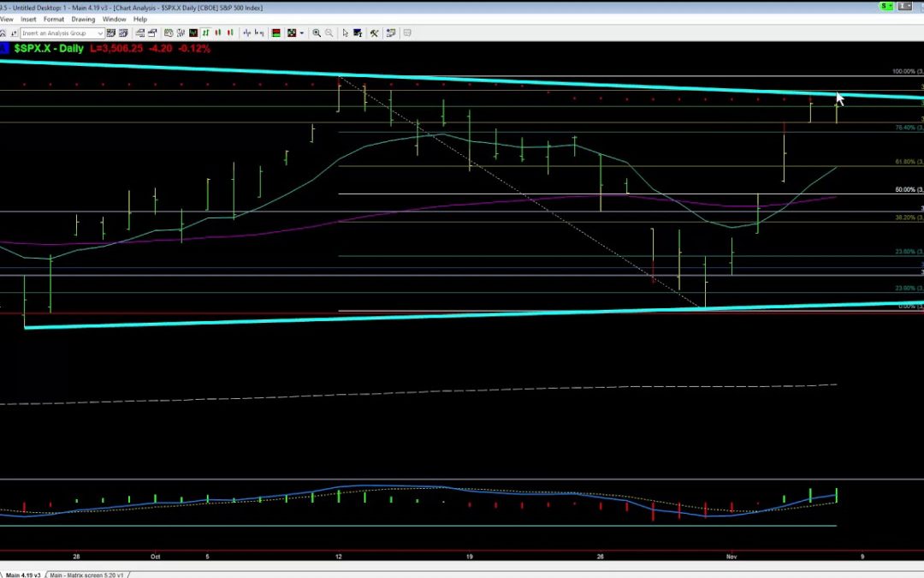This screenshot has width=924, height=578.
Task: Click the chart properties toolbar icon
Action: point(391,33)
